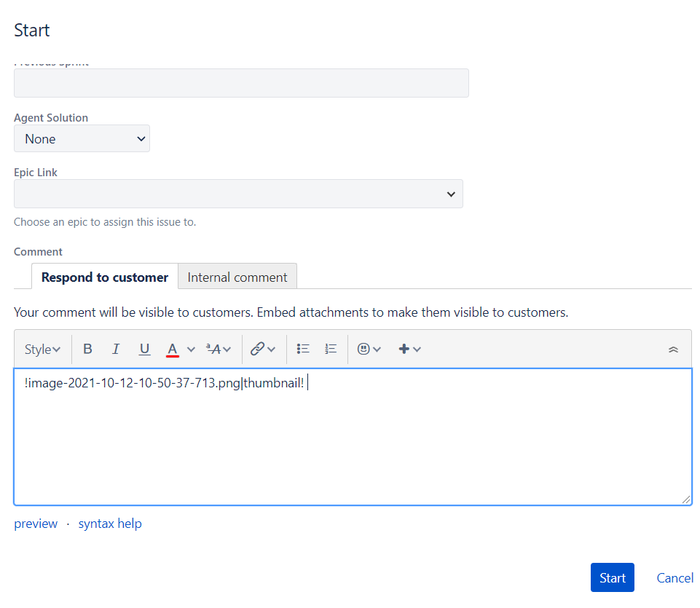Switch to the Internal comment tab
This screenshot has width=700, height=608.
click(x=237, y=277)
